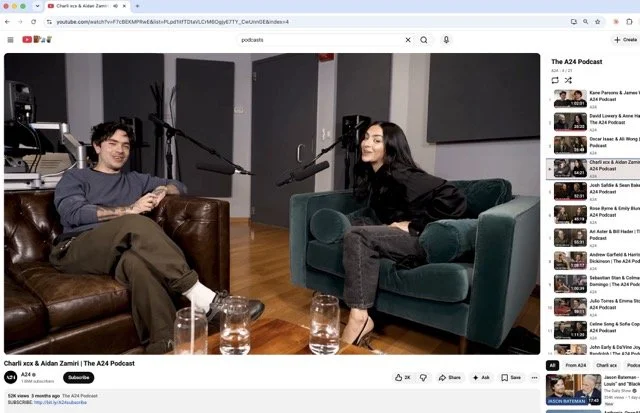Play the Rose Byrne & Emily episode

(593, 215)
